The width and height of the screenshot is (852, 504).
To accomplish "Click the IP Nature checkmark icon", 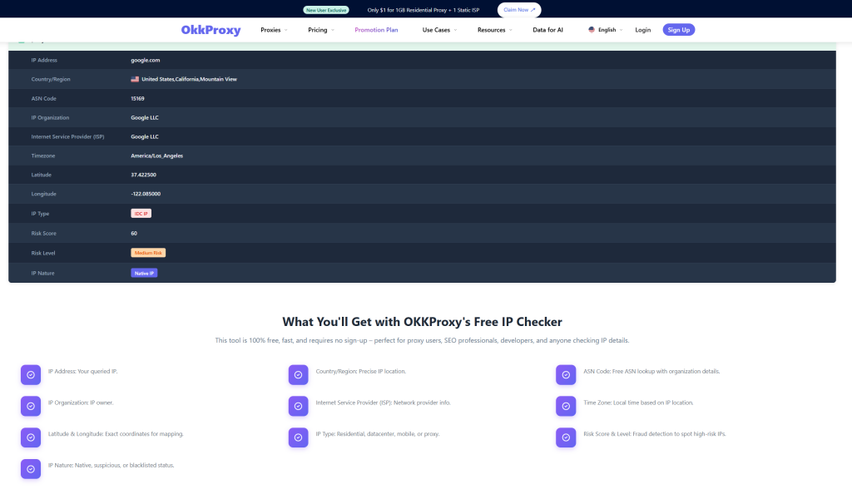I will click(x=31, y=468).
